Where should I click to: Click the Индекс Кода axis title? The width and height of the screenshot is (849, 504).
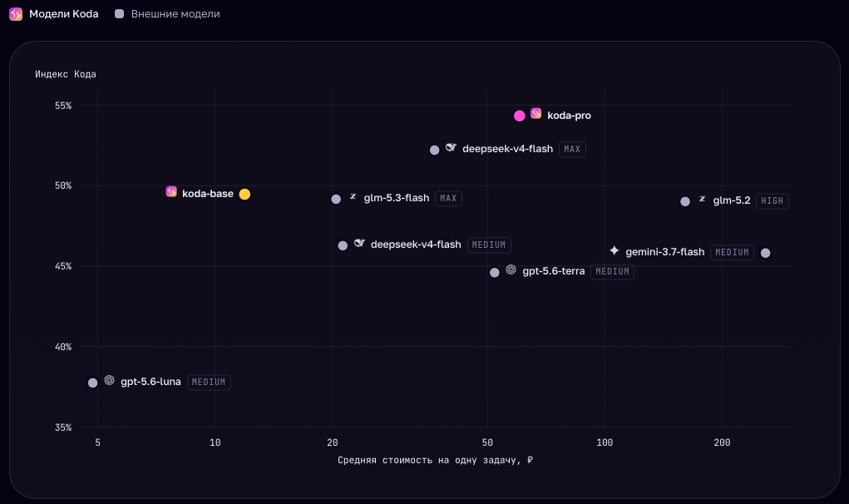click(66, 74)
